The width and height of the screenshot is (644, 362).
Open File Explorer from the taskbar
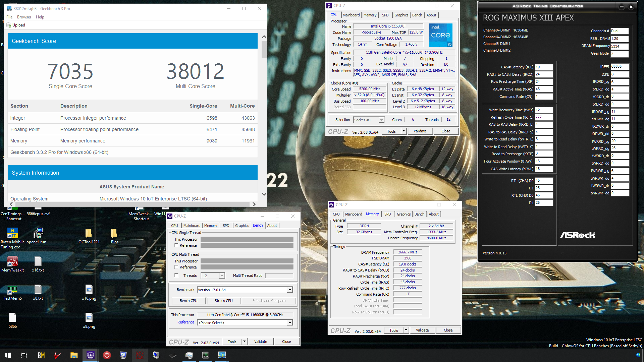pyautogui.click(x=74, y=355)
